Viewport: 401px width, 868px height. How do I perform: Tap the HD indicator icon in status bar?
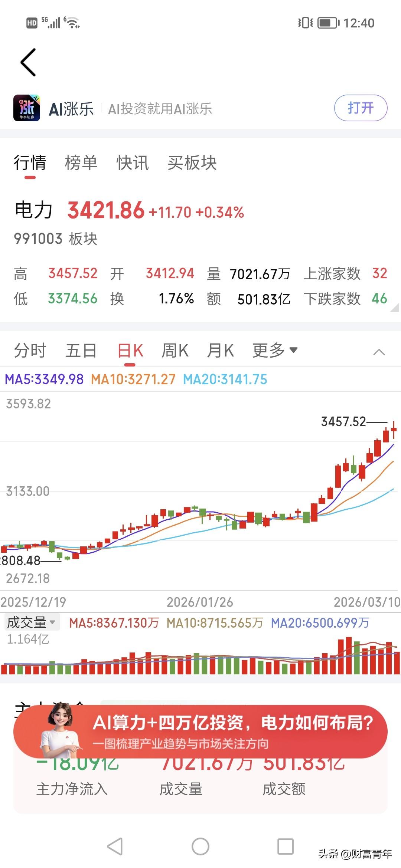point(32,23)
